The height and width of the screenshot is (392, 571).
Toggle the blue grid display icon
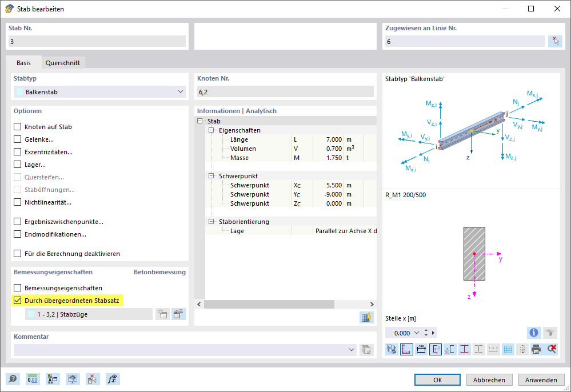click(508, 349)
